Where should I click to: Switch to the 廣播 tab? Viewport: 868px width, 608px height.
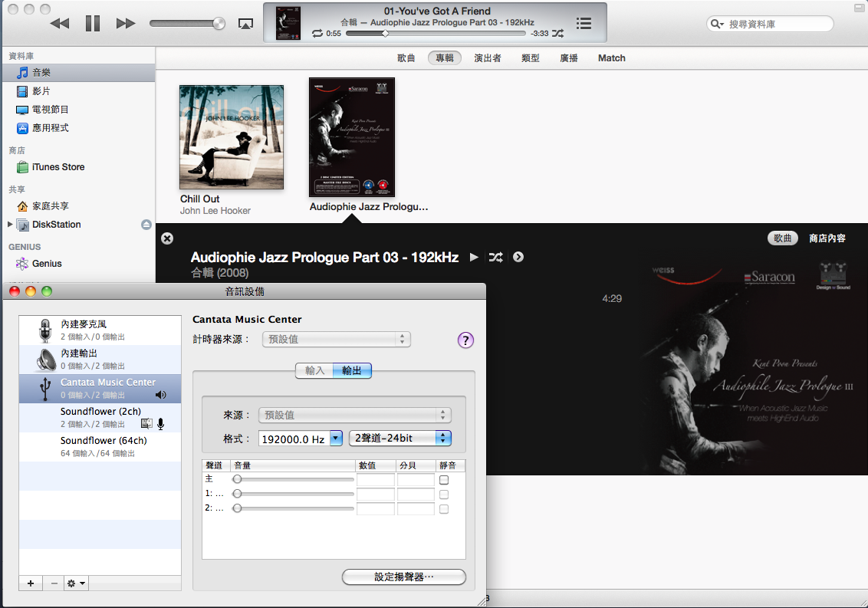tap(568, 58)
